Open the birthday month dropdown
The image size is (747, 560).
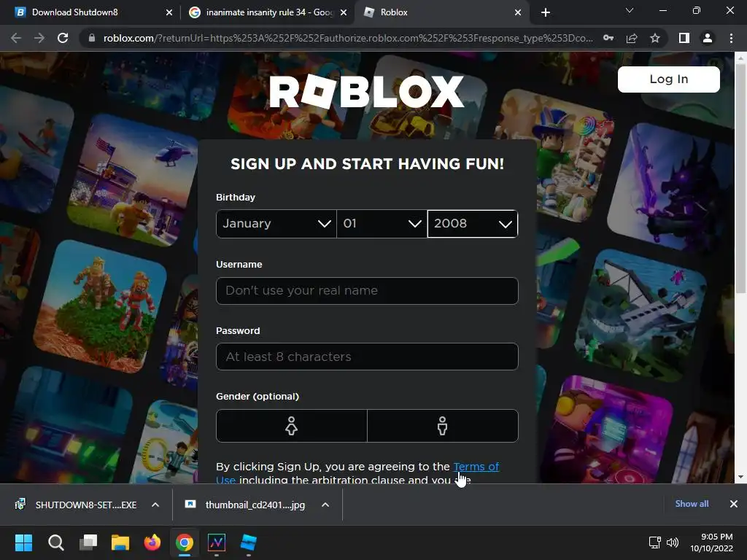[276, 224]
